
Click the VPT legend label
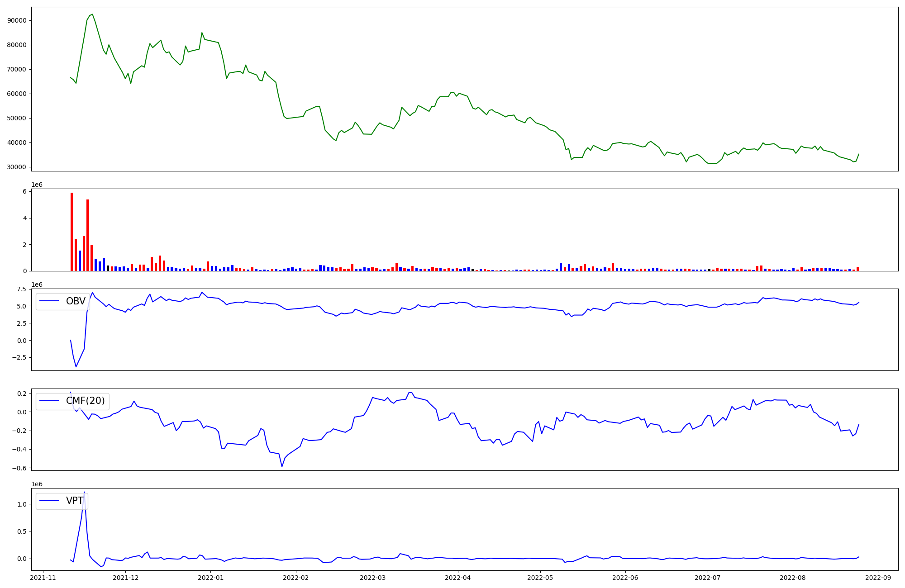pos(75,501)
